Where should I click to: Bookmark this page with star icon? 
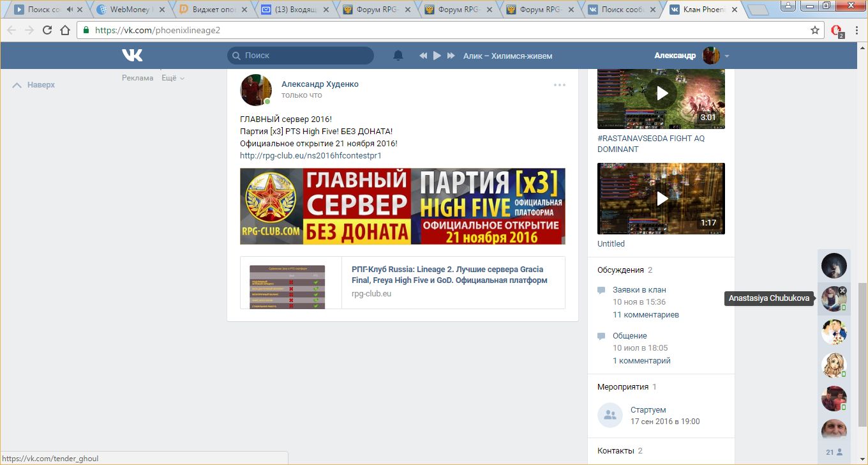pyautogui.click(x=815, y=30)
